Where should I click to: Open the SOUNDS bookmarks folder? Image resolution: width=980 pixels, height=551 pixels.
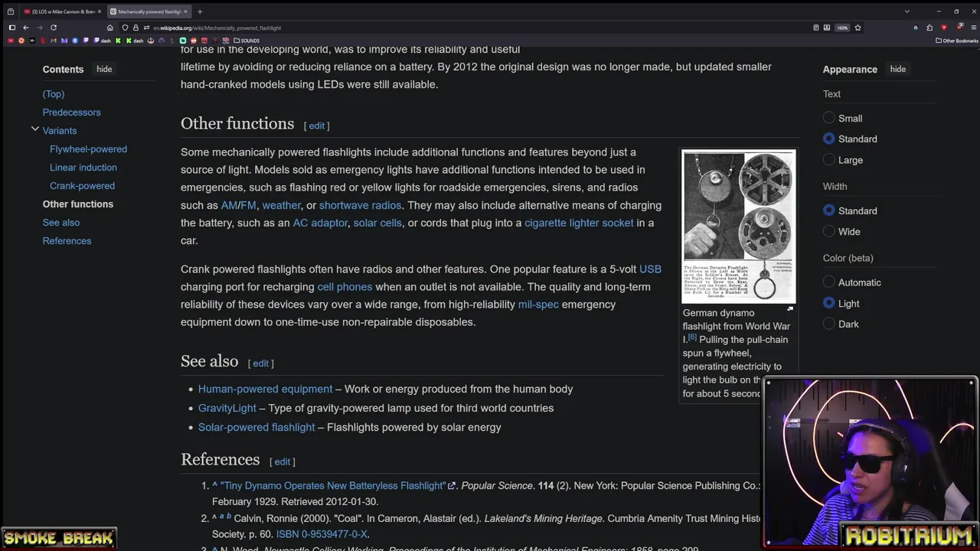click(247, 41)
